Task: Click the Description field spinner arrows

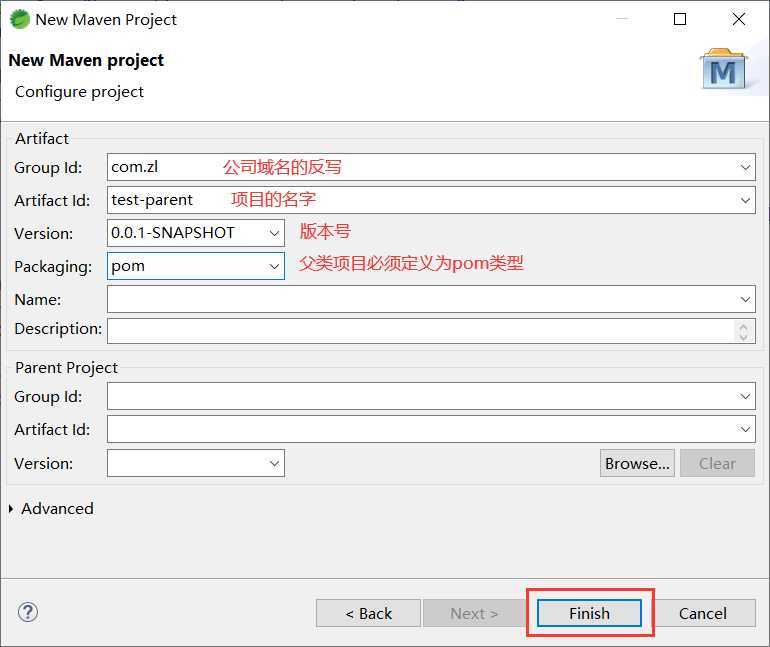Action: [x=743, y=331]
